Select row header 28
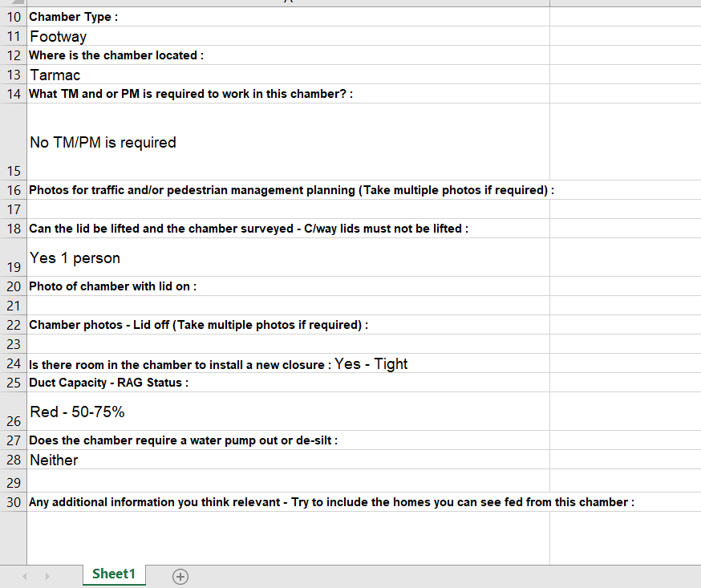The width and height of the screenshot is (701, 588). tap(14, 460)
